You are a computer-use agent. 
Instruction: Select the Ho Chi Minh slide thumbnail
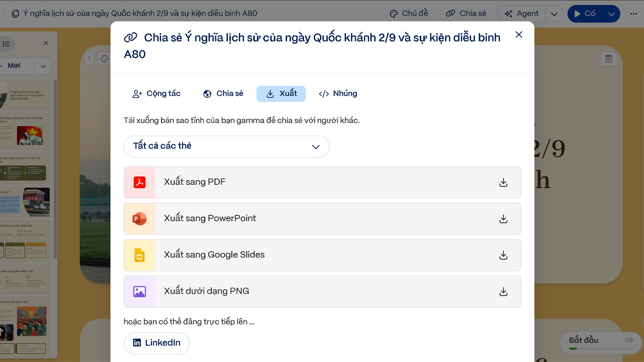(26, 131)
